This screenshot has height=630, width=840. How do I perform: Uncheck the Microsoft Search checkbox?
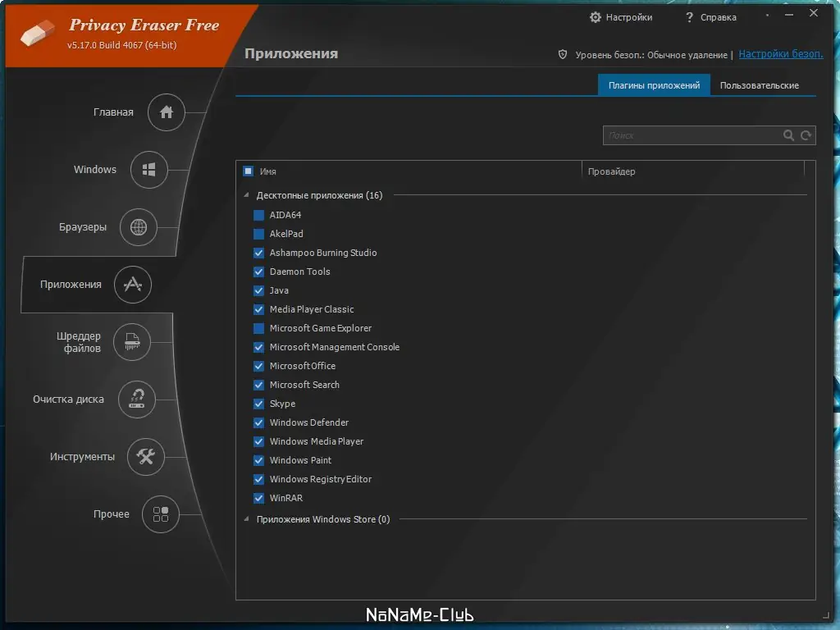point(258,385)
